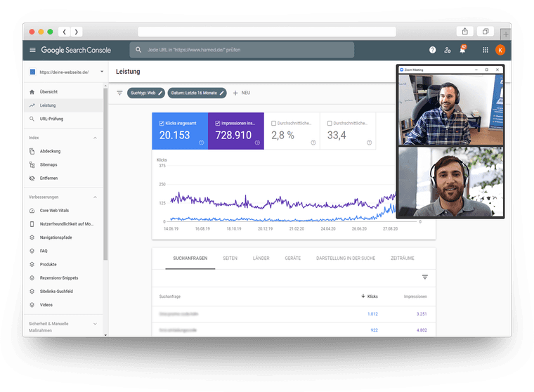Click the table filter icon above Klicks column
Screen dimensions: 534x392
(x=424, y=277)
